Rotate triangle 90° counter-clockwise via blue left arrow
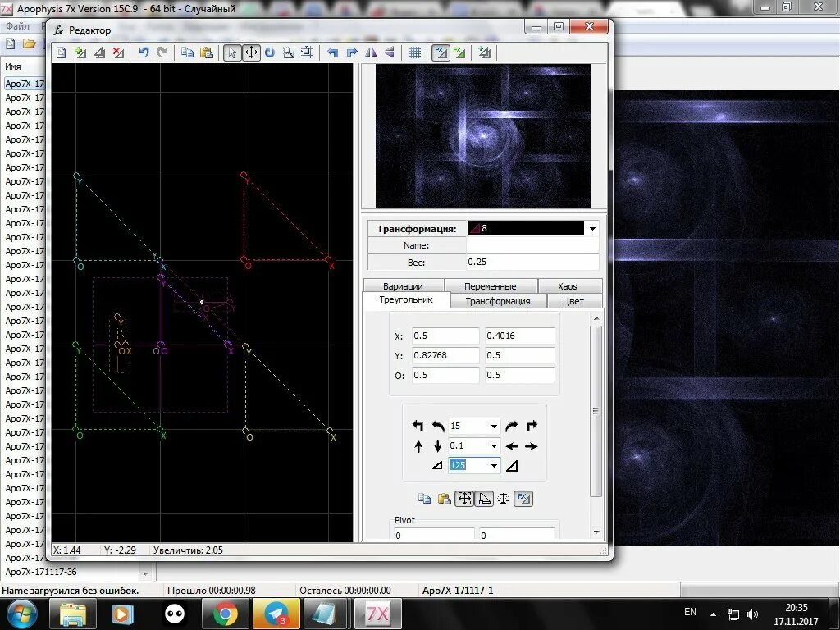The width and height of the screenshot is (840, 630). coord(333,52)
